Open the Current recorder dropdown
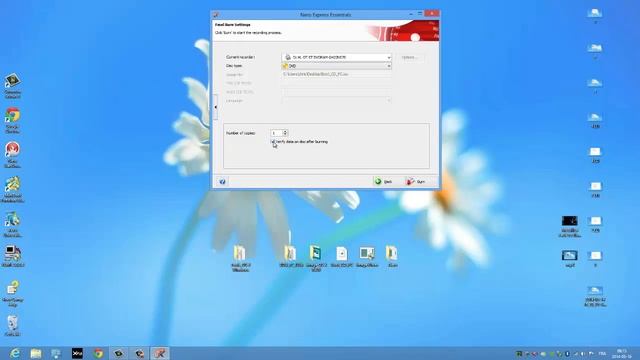Image resolution: width=640 pixels, height=360 pixels. 337,57
